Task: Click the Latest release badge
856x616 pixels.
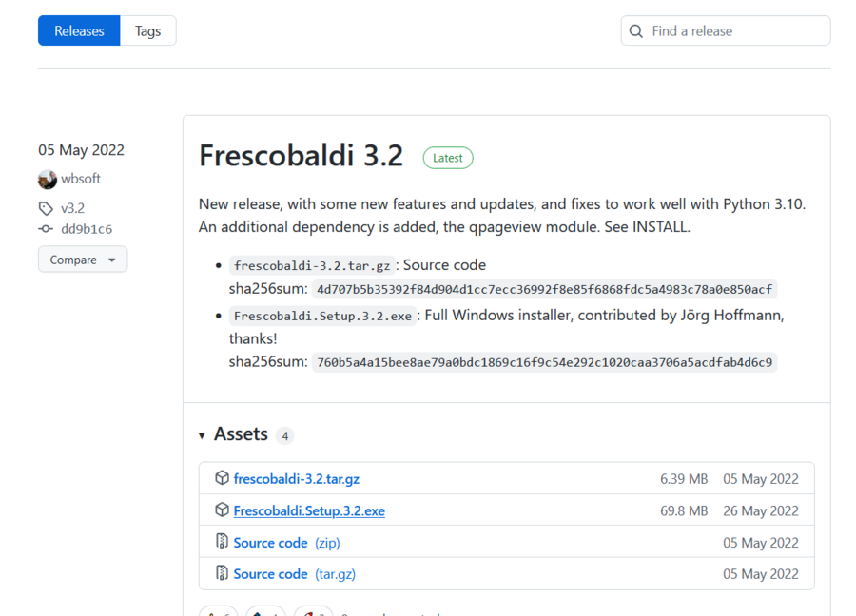Action: (447, 157)
